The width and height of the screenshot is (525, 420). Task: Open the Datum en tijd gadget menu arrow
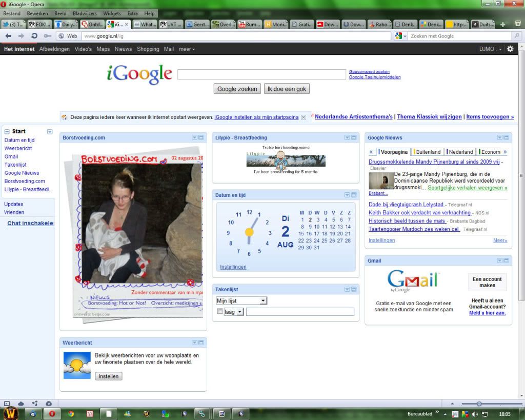(x=347, y=195)
